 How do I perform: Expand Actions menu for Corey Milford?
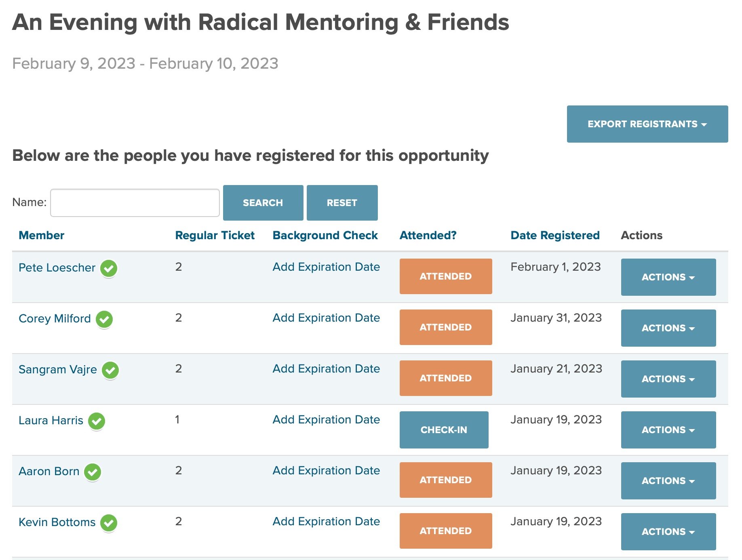(x=668, y=328)
